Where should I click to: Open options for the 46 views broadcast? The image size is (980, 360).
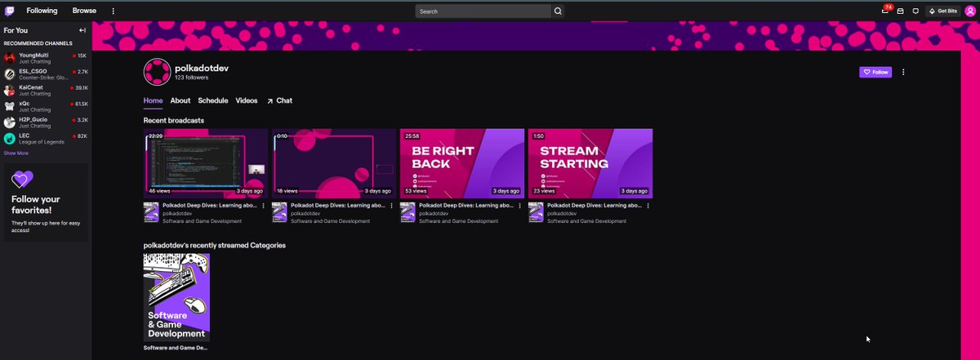263,207
